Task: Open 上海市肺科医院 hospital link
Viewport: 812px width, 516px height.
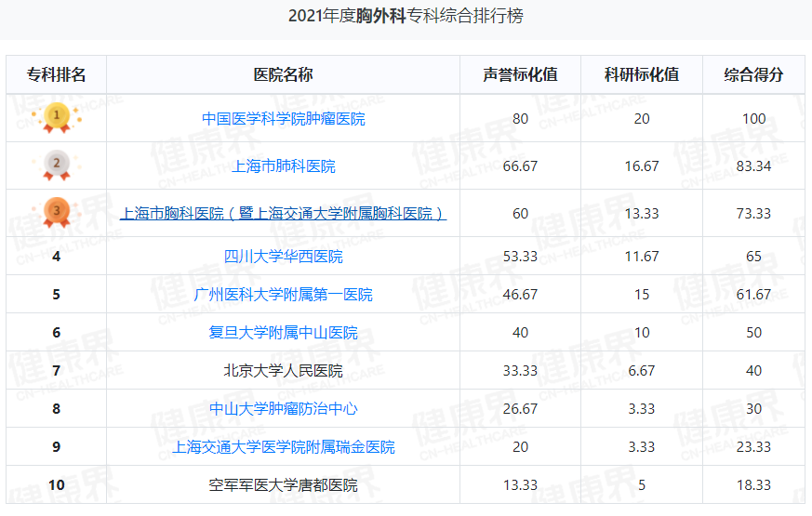Action: tap(284, 166)
